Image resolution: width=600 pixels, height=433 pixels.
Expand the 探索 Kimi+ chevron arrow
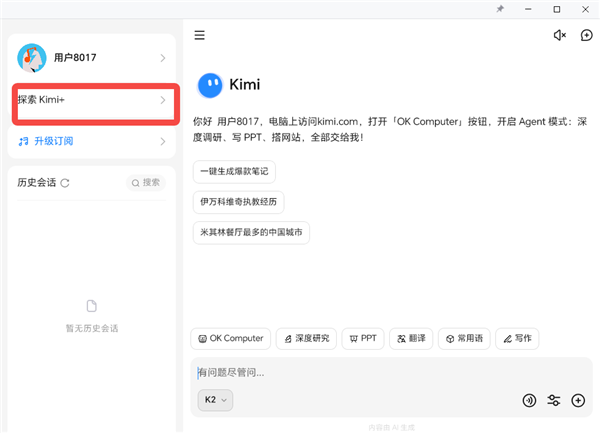click(163, 100)
